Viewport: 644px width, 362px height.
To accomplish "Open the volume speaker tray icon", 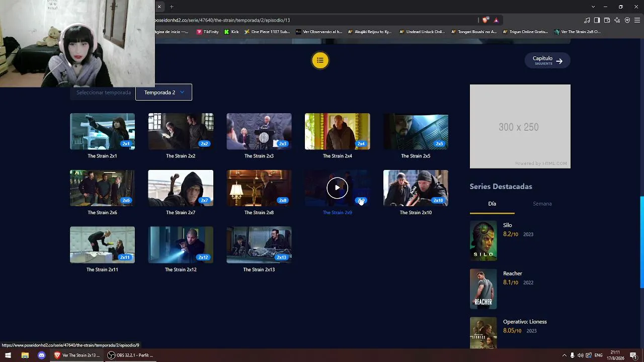I will [581, 355].
